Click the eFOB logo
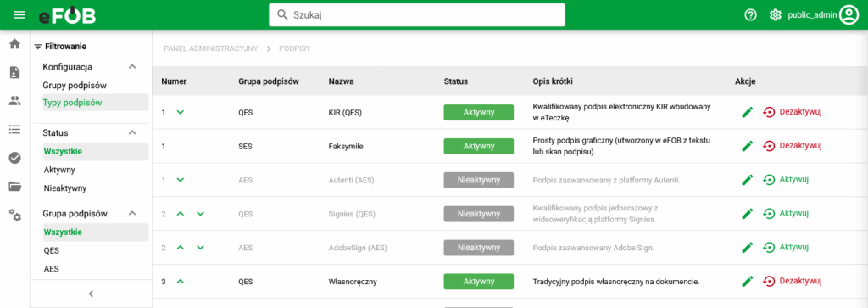This screenshot has width=868, height=308. click(x=67, y=15)
